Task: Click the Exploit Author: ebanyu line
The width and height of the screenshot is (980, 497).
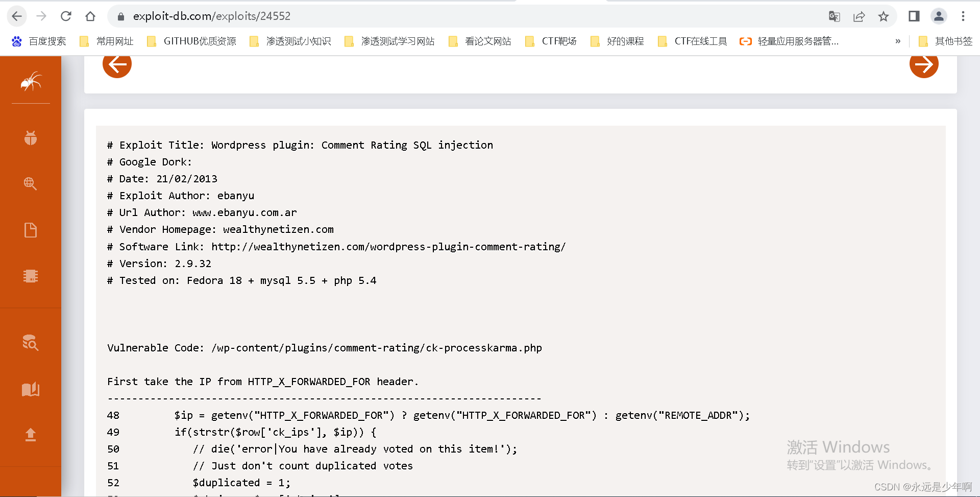Action: [x=181, y=196]
